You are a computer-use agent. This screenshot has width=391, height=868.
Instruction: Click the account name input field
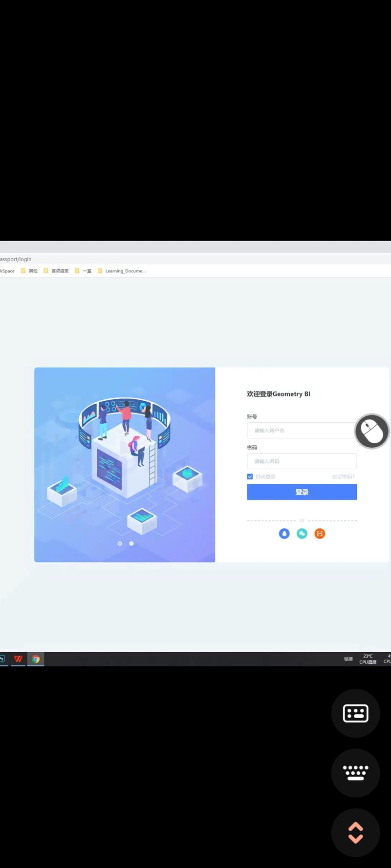pyautogui.click(x=302, y=430)
